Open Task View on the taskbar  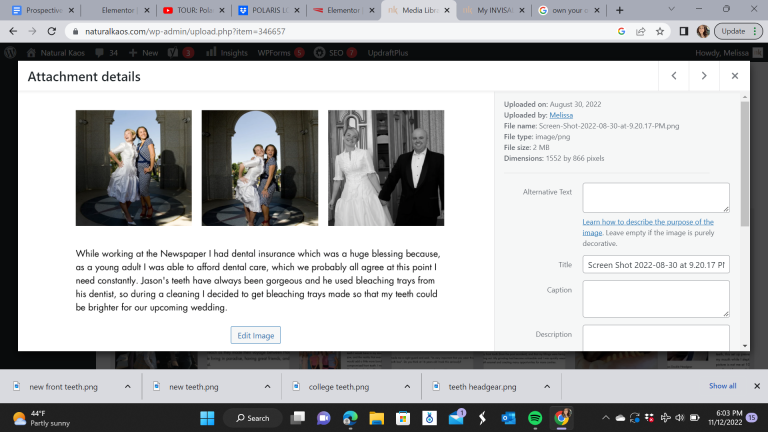click(297, 418)
